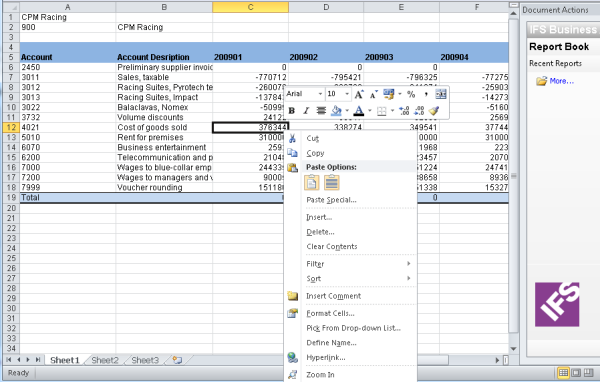The width and height of the screenshot is (600, 382).
Task: Choose Format Cells from context menu
Action: (x=330, y=313)
